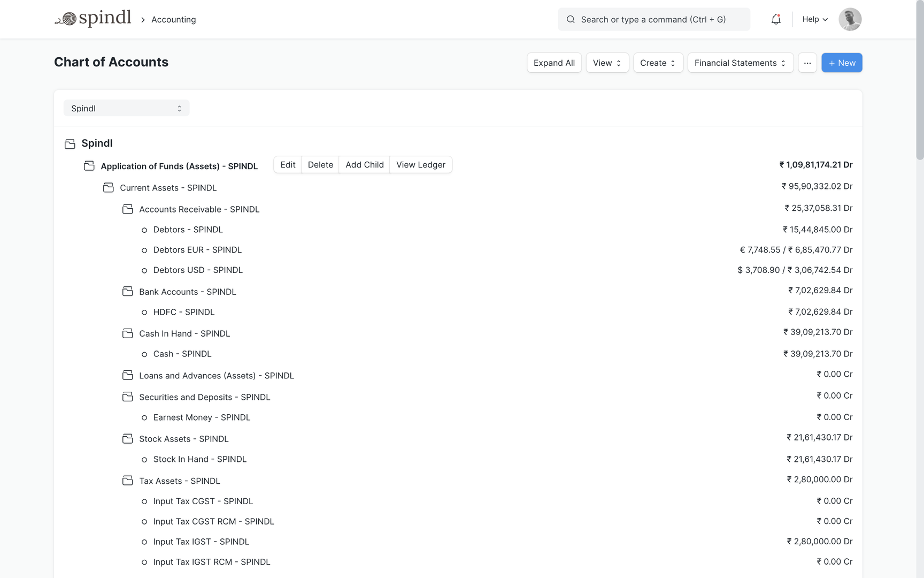The image size is (924, 578).
Task: Click the Spindl root folder icon
Action: pyautogui.click(x=70, y=144)
